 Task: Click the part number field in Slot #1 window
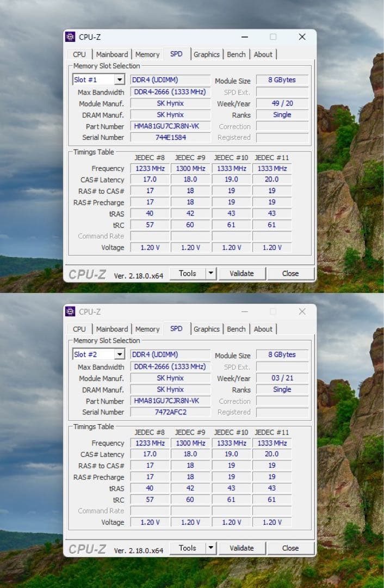[170, 126]
